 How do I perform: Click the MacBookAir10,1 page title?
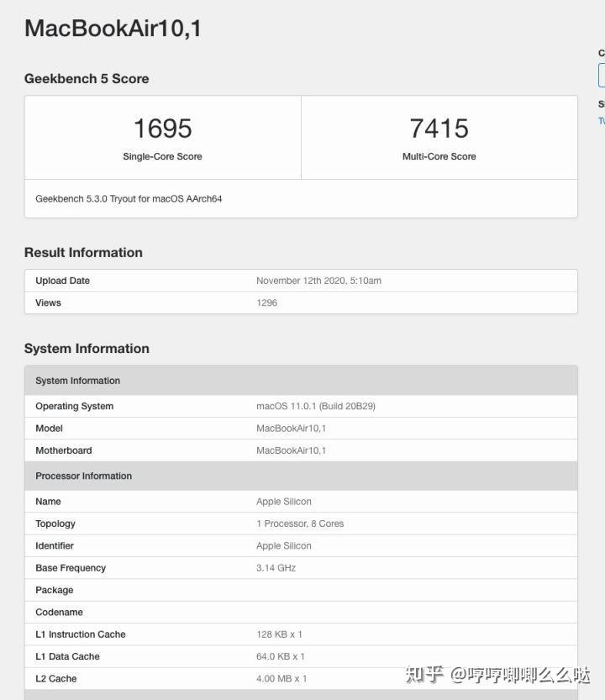coord(113,29)
